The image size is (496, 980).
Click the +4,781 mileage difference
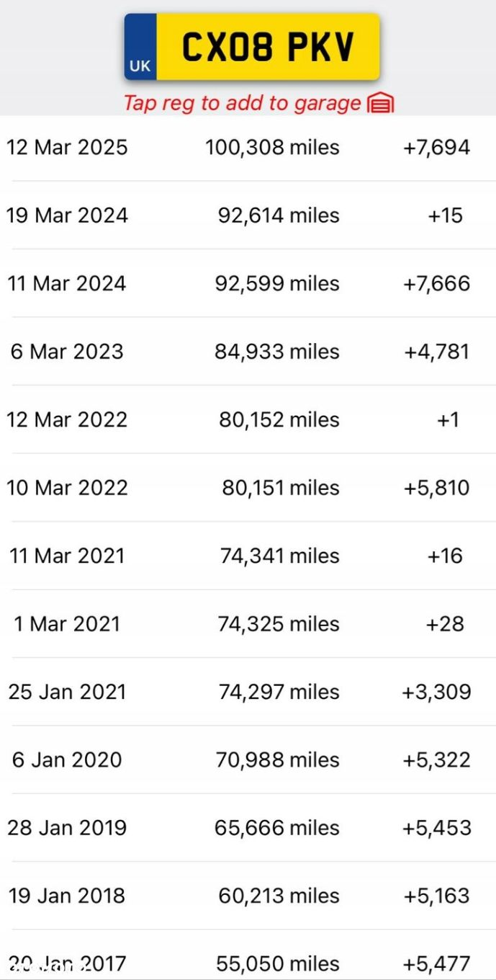coord(436,352)
